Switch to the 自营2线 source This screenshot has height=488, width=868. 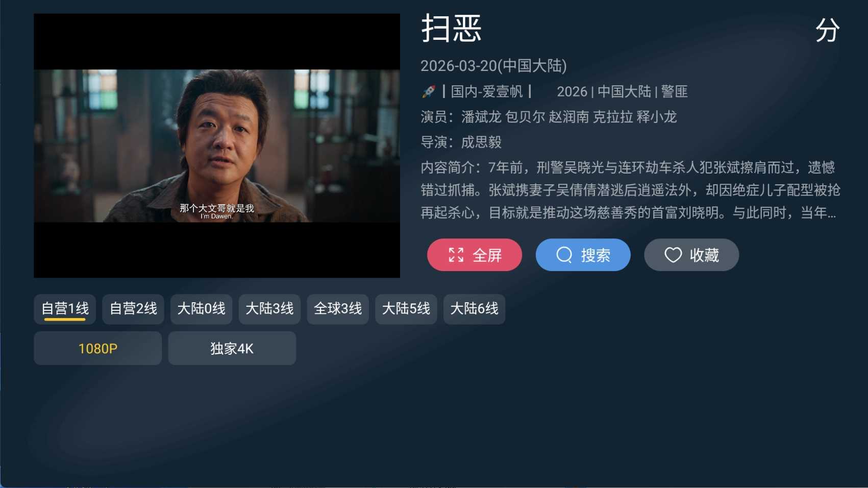(x=133, y=309)
